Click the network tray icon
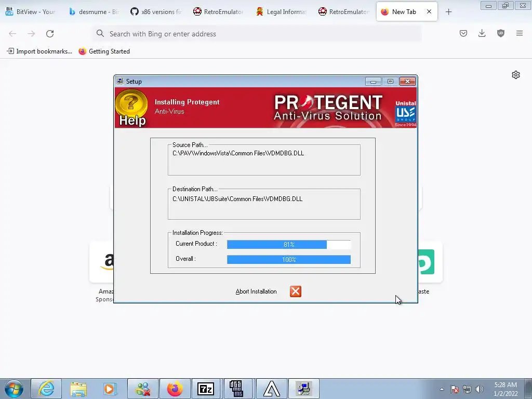 point(467,390)
